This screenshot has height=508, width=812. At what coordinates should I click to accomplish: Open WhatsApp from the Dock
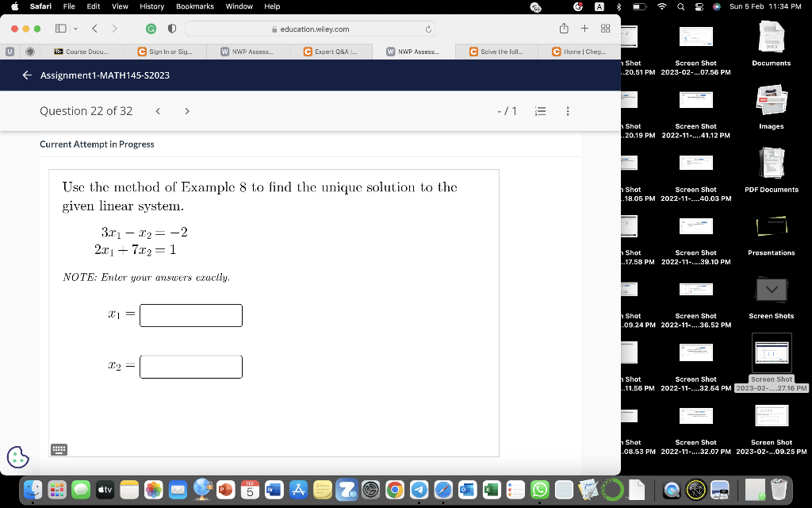539,491
